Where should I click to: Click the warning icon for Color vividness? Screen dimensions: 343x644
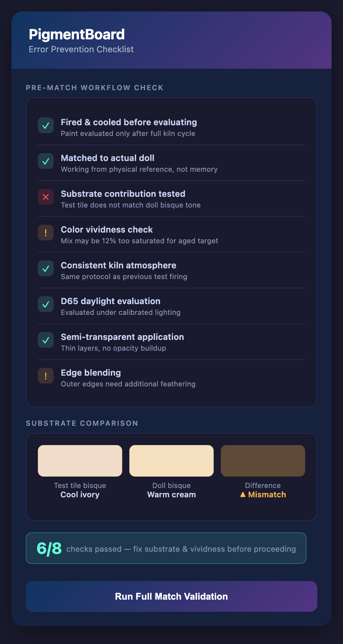click(x=46, y=233)
